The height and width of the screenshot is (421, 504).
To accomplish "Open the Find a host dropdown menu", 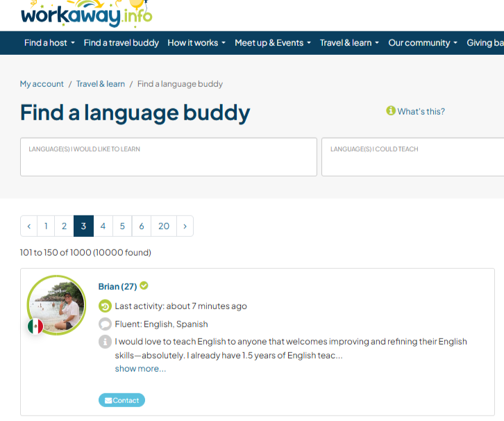I will click(49, 43).
